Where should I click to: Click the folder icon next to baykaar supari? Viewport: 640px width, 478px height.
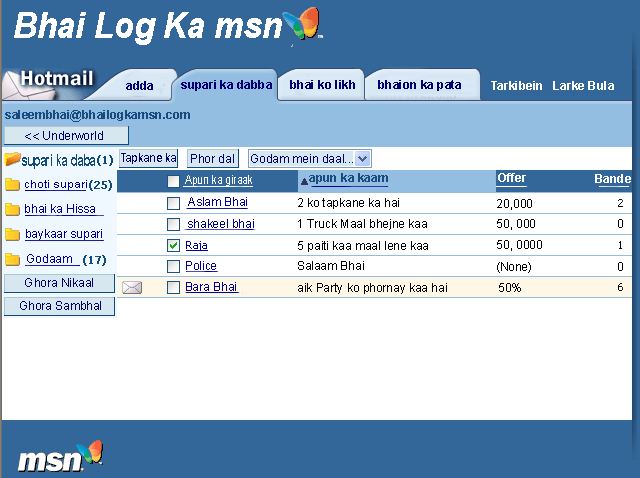pyautogui.click(x=12, y=235)
